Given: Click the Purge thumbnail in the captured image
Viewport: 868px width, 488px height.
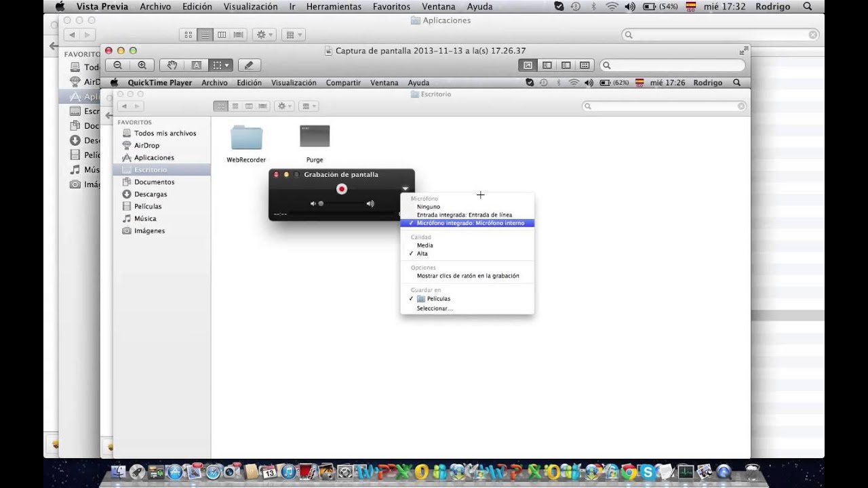Looking at the screenshot, I should pos(315,136).
